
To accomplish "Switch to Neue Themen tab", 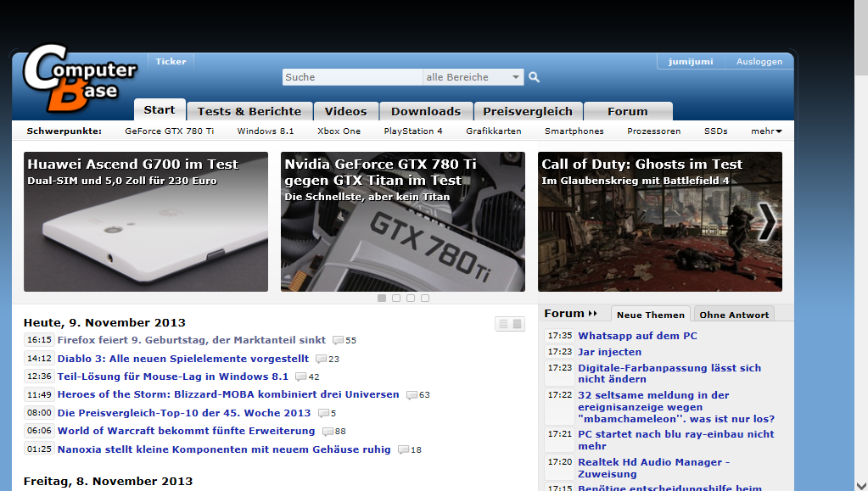I will (x=651, y=315).
